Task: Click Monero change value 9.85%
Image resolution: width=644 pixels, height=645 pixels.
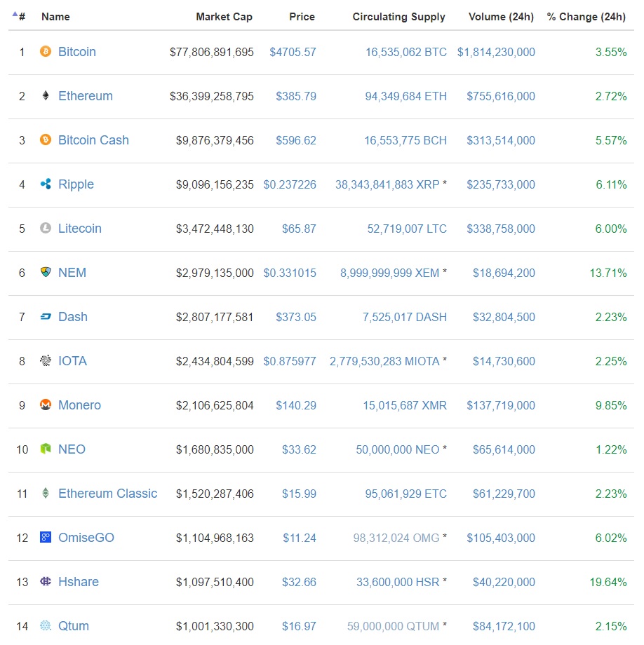Action: click(x=610, y=406)
